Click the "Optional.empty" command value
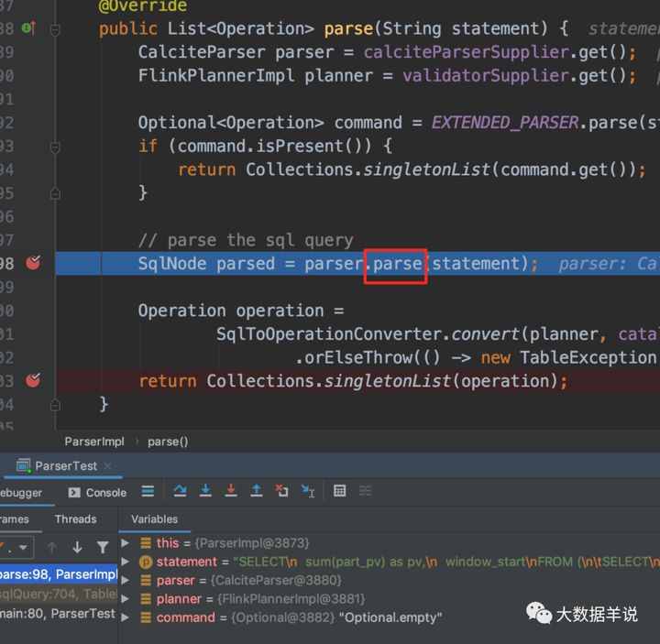This screenshot has height=644, width=660. 390,617
